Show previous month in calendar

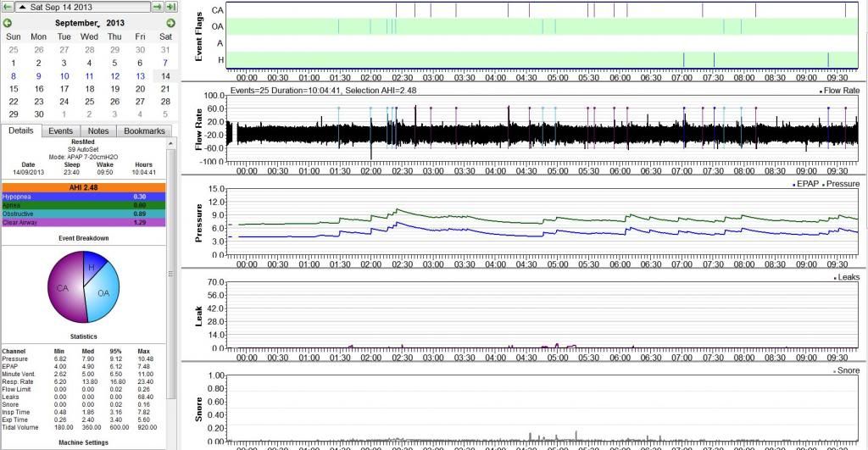click(x=8, y=23)
